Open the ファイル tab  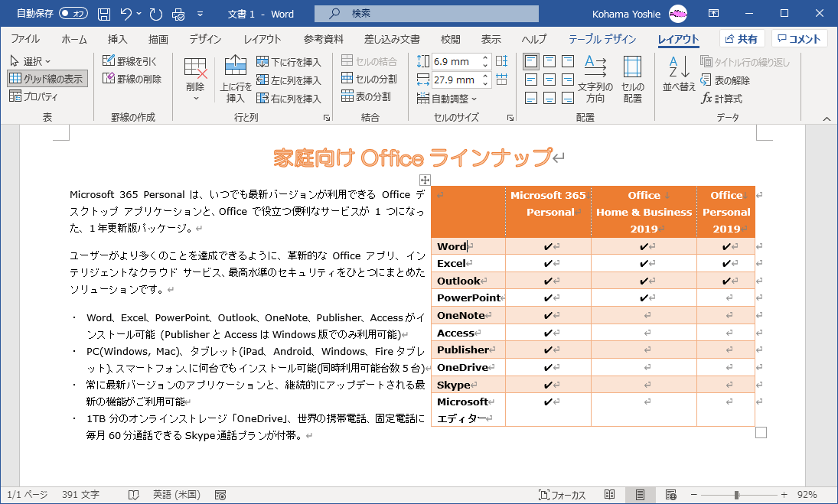25,39
